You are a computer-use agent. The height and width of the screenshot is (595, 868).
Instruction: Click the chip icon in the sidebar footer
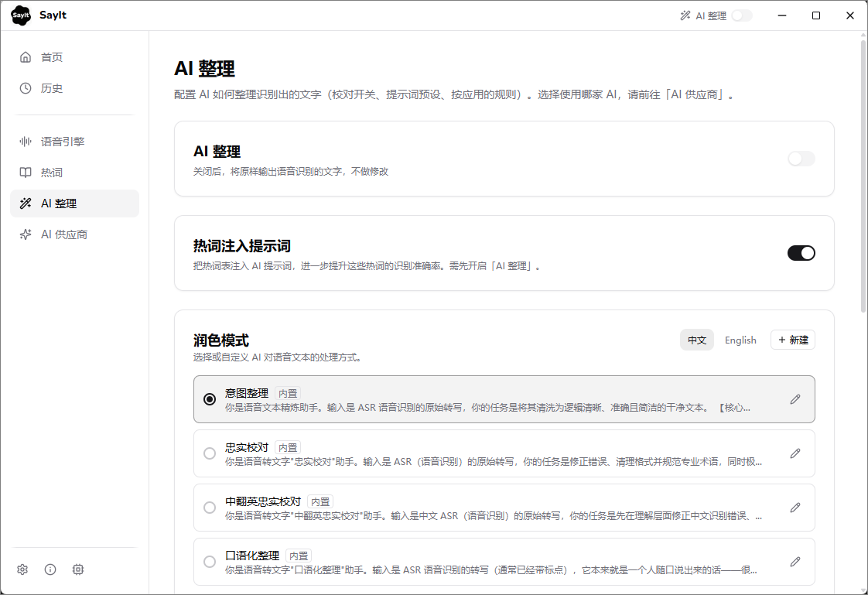[78, 569]
